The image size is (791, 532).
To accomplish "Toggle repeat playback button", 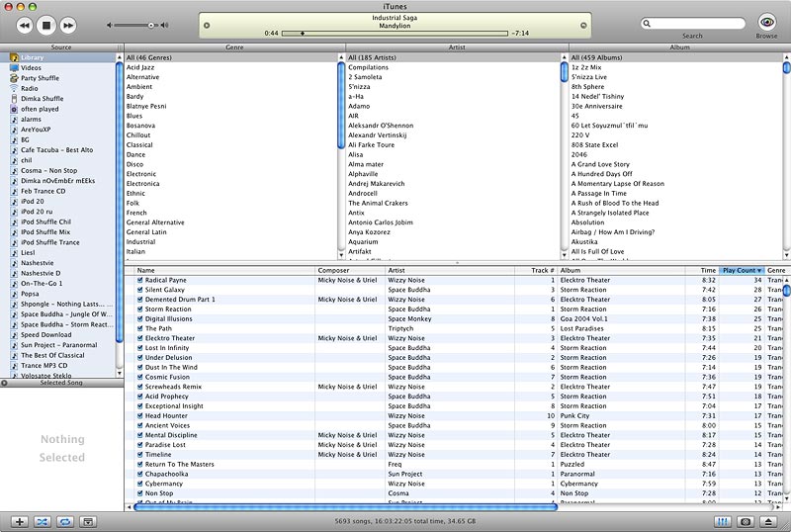I will pos(65,522).
